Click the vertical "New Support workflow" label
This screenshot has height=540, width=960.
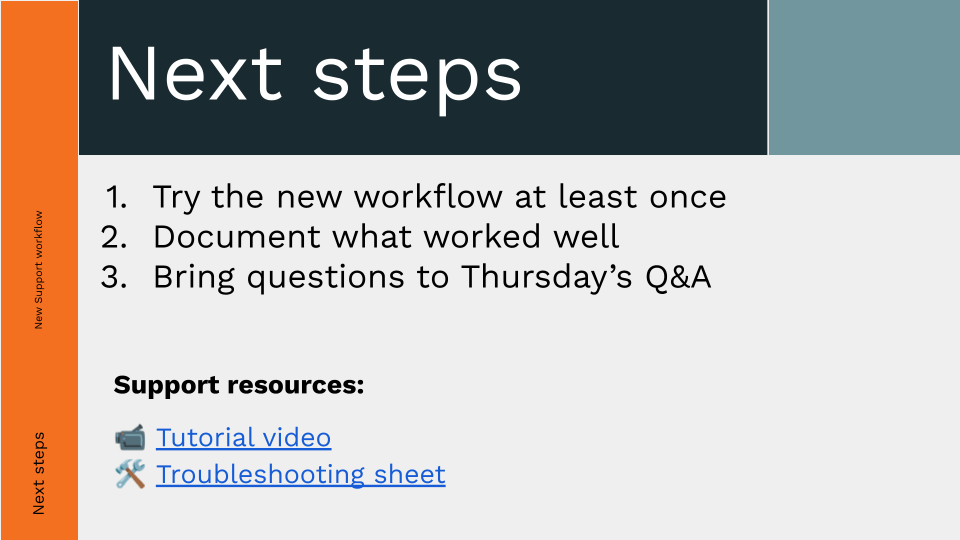pyautogui.click(x=39, y=269)
